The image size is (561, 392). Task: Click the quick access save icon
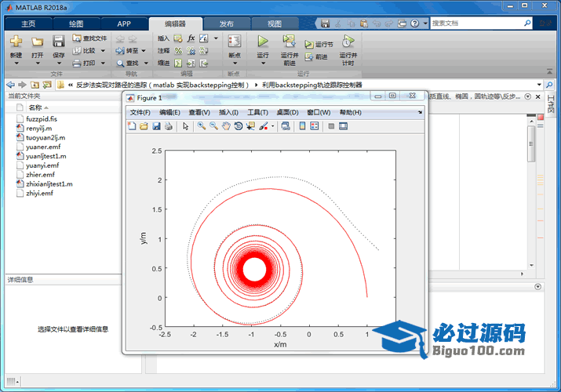pyautogui.click(x=325, y=24)
